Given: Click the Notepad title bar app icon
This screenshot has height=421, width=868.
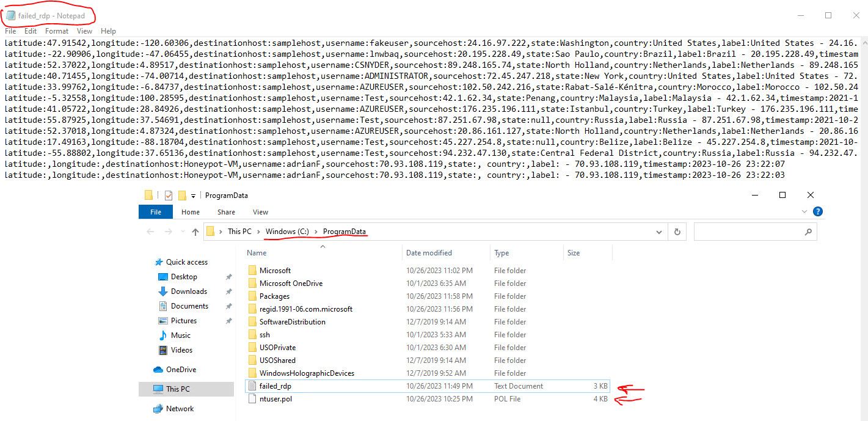Looking at the screenshot, I should click(x=10, y=15).
